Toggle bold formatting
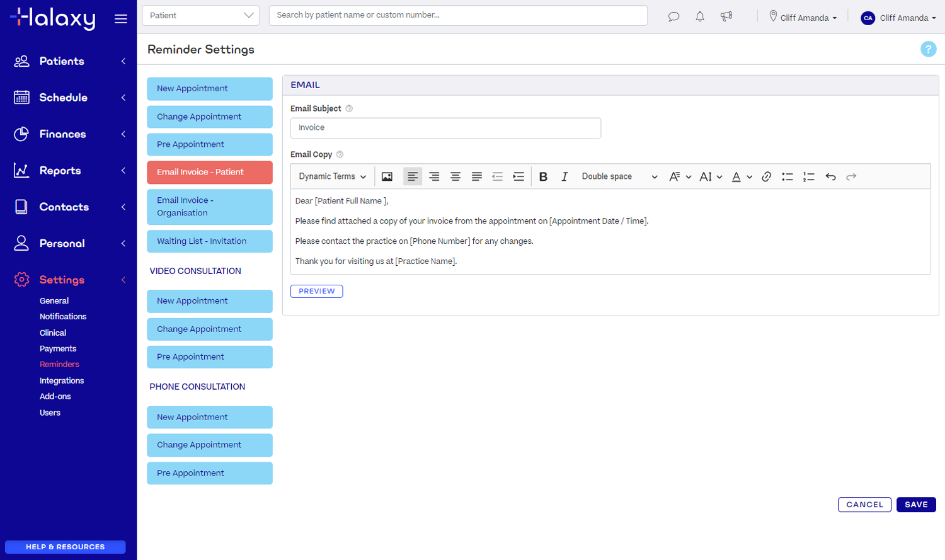This screenshot has height=560, width=945. tap(543, 176)
